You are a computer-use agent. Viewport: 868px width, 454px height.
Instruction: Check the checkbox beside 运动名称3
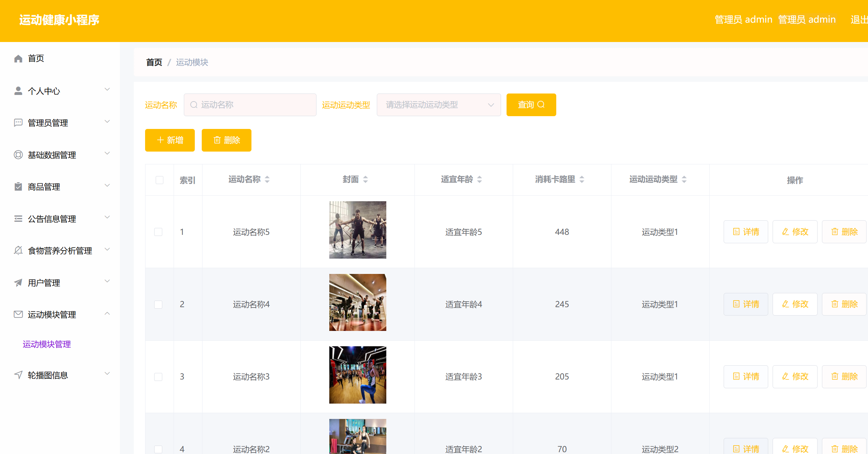pyautogui.click(x=158, y=376)
